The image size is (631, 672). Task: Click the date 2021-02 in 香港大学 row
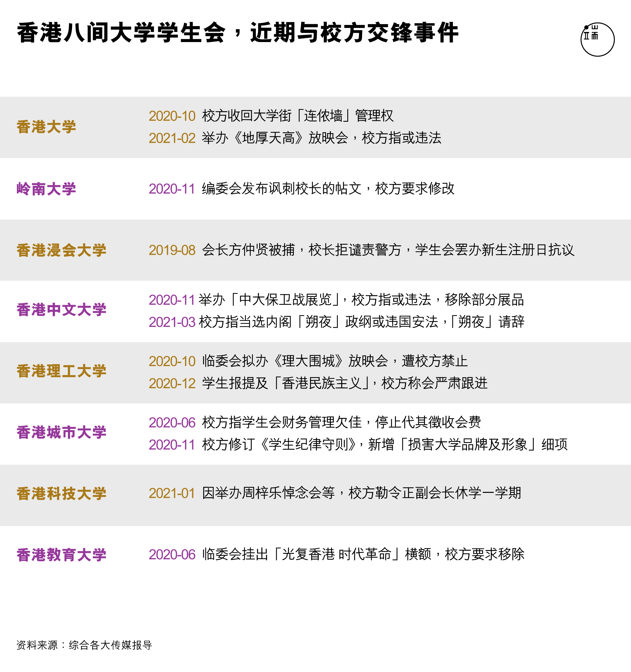(x=172, y=138)
